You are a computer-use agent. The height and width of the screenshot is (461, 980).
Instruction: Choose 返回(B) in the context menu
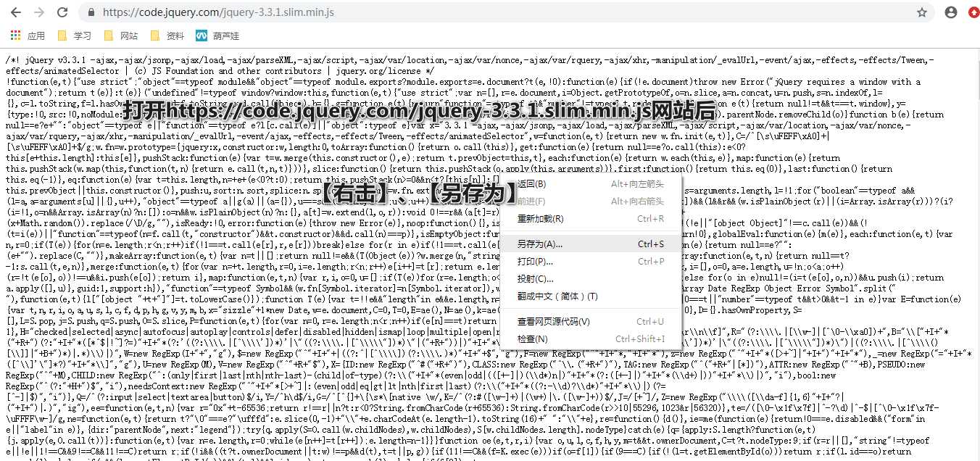[x=591, y=184]
